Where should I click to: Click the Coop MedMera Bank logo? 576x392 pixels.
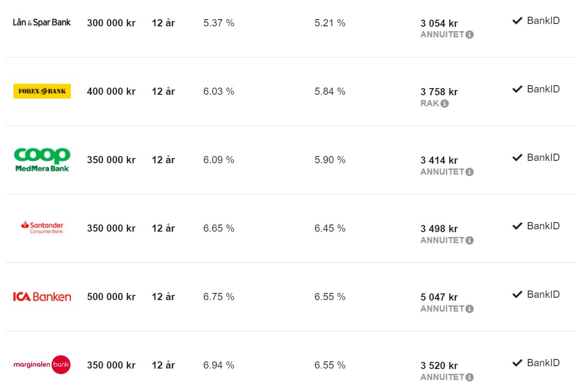[42, 159]
